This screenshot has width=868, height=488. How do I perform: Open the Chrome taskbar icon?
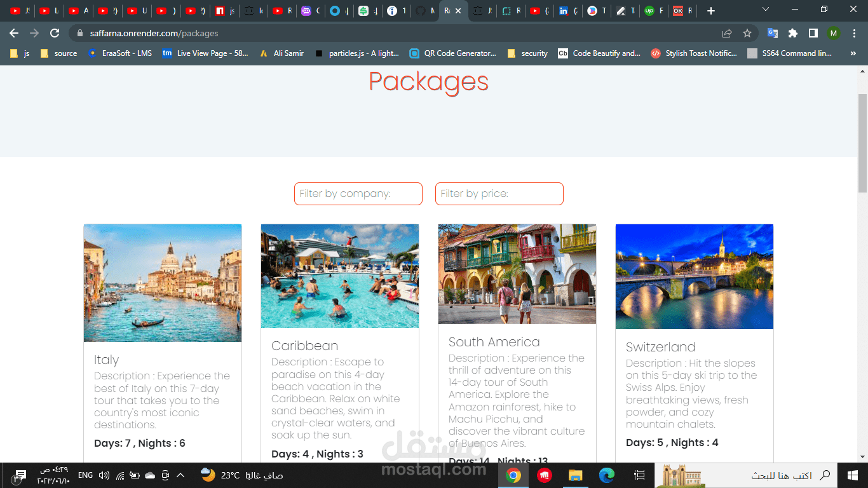click(513, 475)
